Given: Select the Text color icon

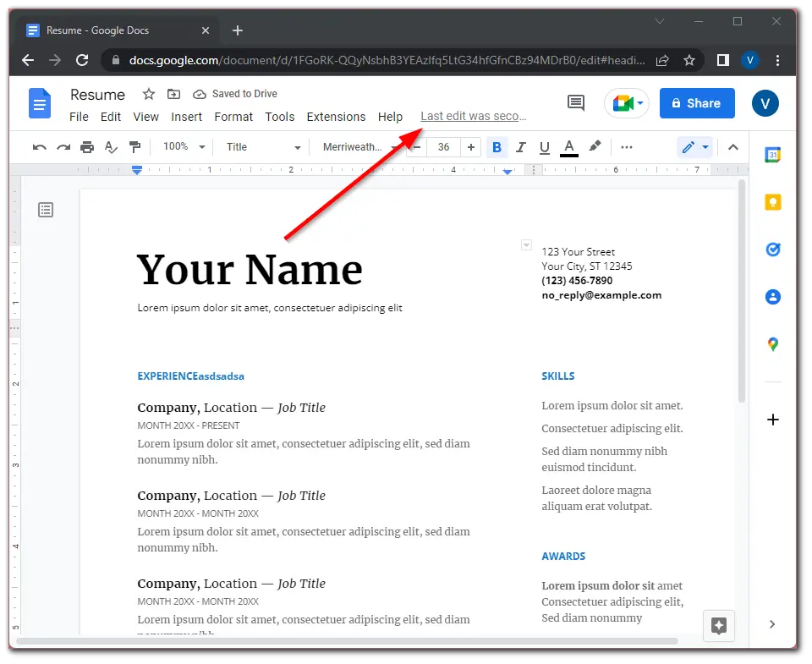Looking at the screenshot, I should pyautogui.click(x=568, y=146).
